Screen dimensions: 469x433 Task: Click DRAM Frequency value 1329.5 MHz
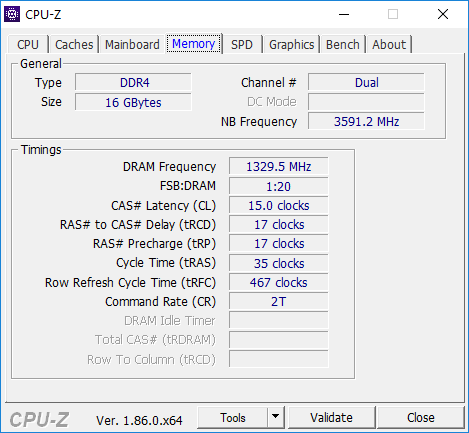click(x=279, y=166)
